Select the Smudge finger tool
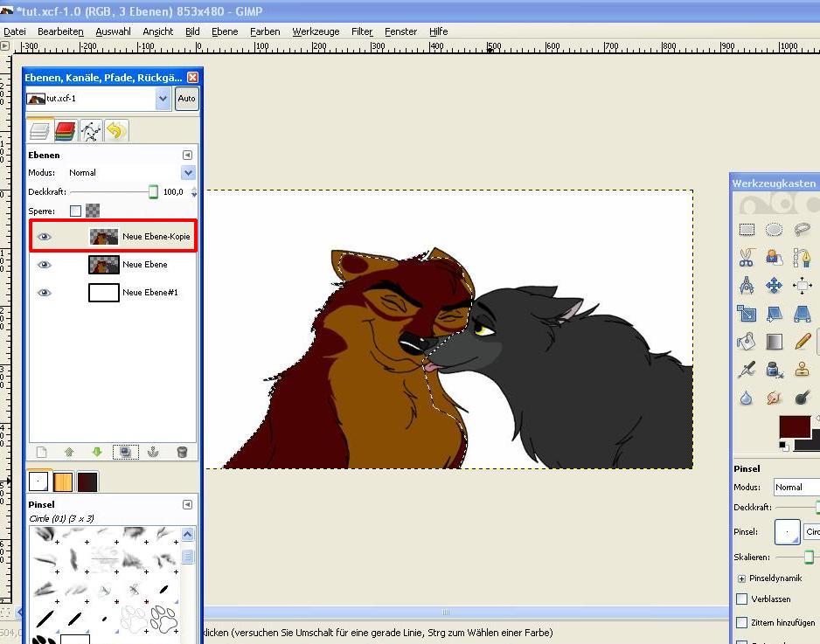The height and width of the screenshot is (644, 820). [x=774, y=398]
